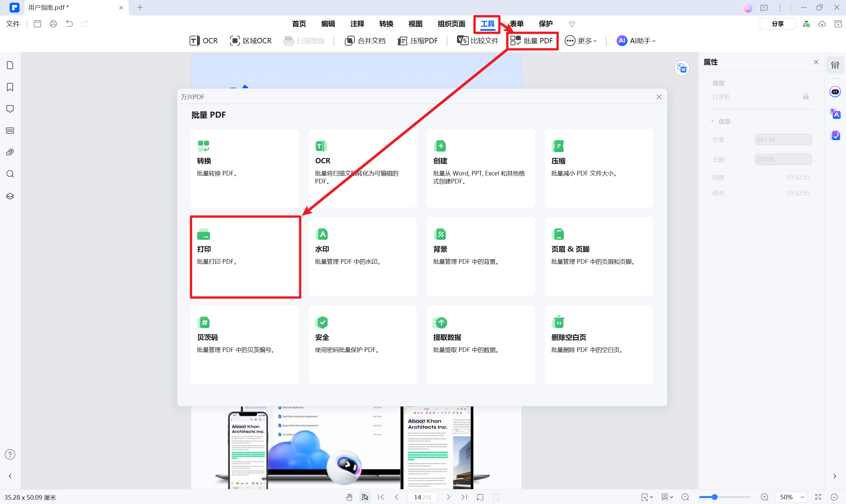This screenshot has width=846, height=504.
Task: Choose the 水印 batch watermark card
Action: point(362,256)
